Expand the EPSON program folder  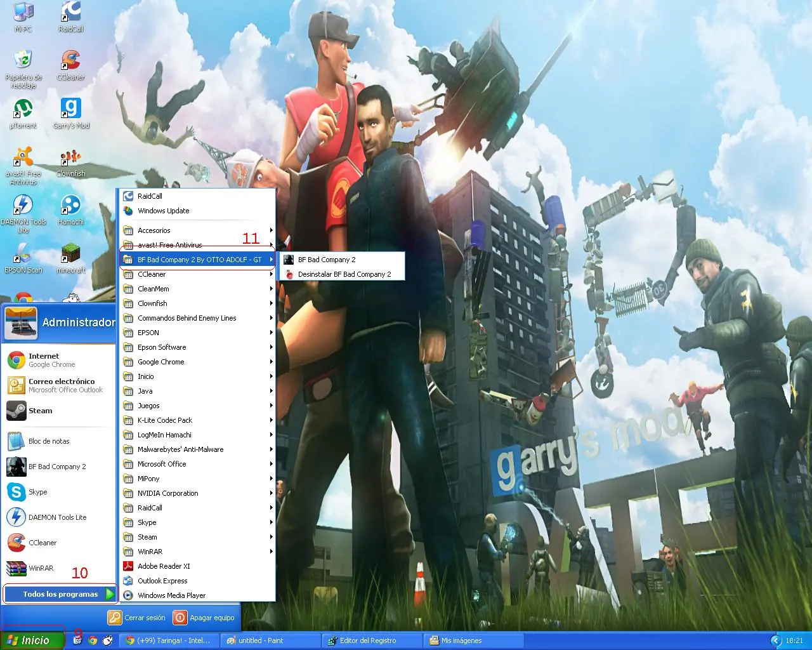197,333
